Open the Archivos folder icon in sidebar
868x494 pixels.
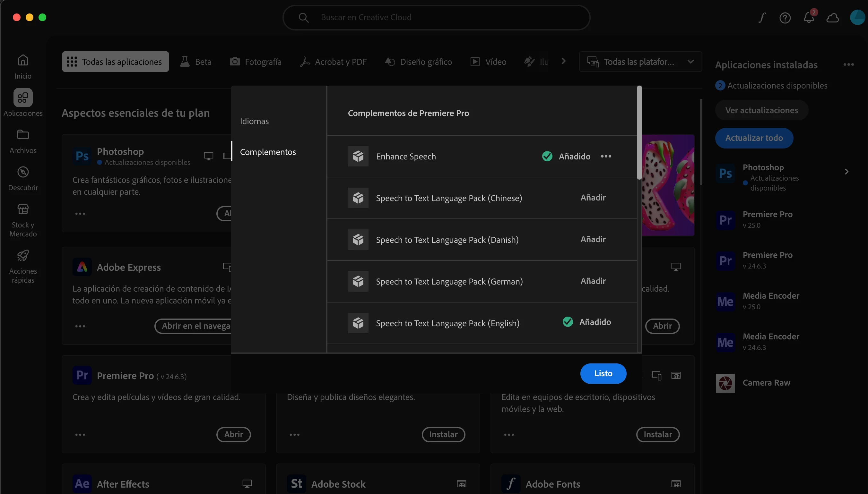23,135
